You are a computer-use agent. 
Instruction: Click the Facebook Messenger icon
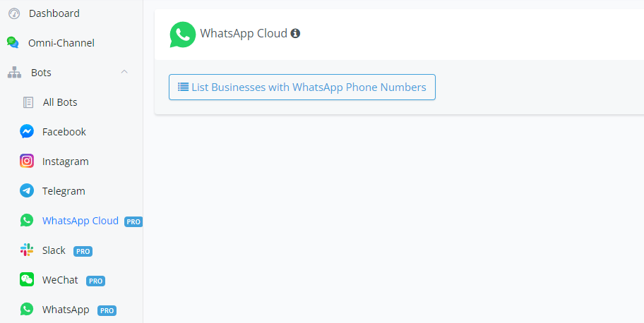click(27, 132)
